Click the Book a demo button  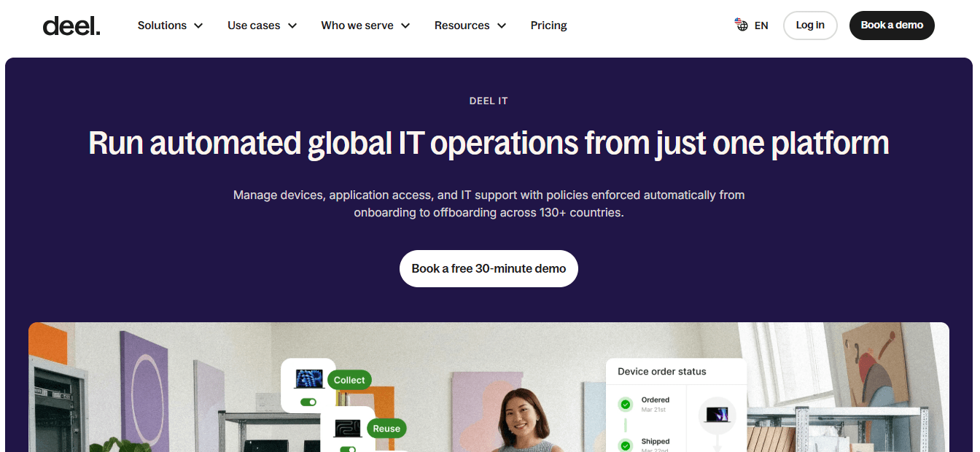(892, 26)
